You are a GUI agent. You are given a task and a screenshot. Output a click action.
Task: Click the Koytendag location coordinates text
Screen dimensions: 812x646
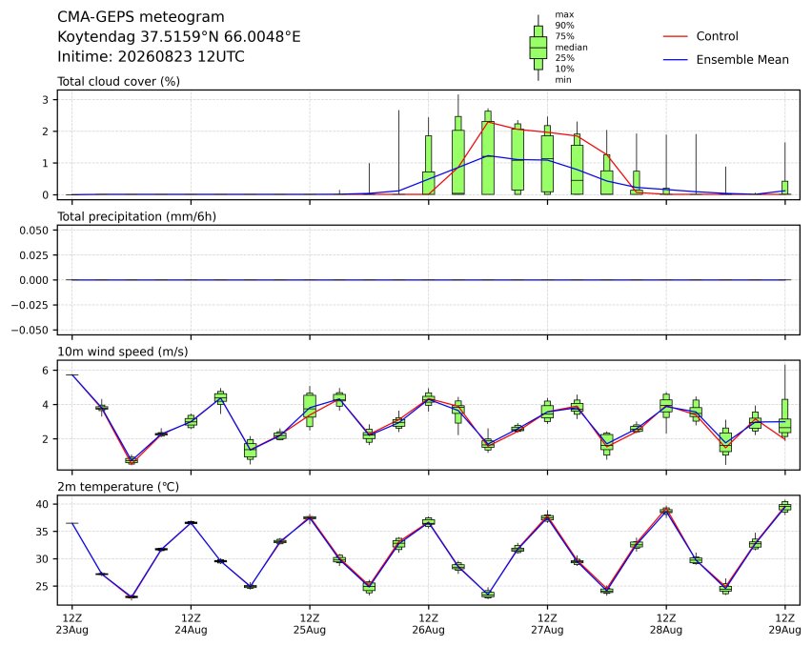178,37
